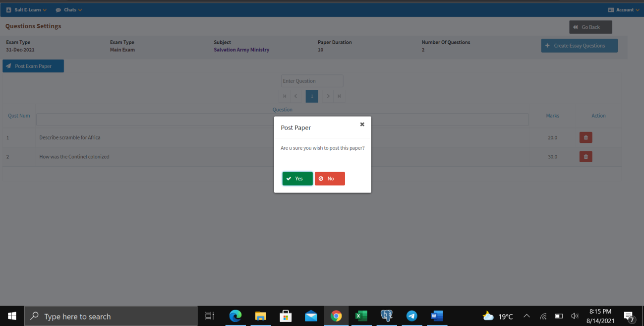Open Microsoft Word from the taskbar

coord(436,316)
